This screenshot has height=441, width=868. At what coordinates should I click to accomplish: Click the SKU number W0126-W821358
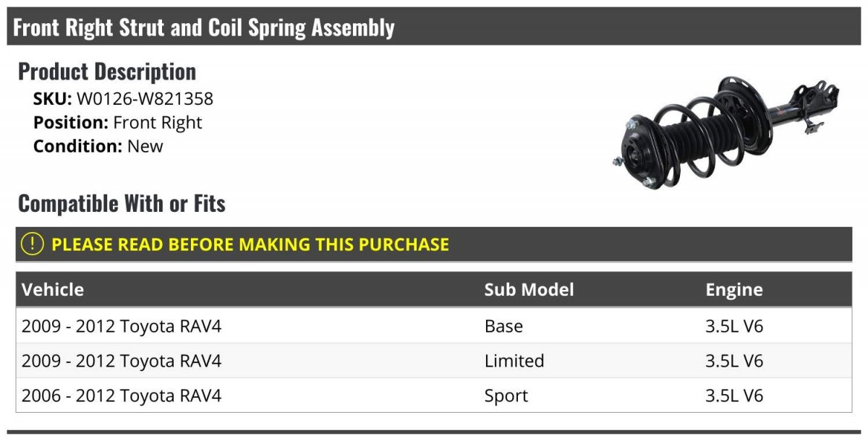click(145, 98)
